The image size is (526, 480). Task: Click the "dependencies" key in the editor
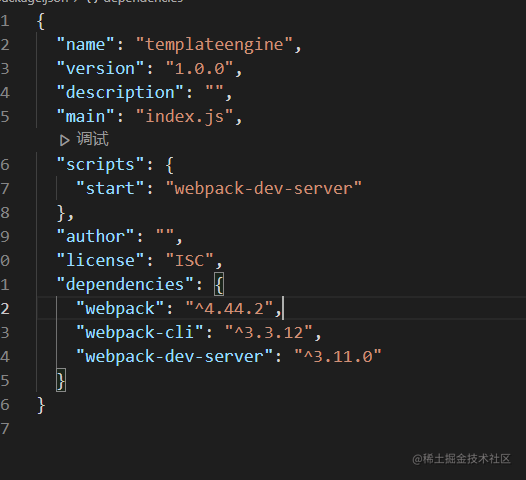click(125, 285)
